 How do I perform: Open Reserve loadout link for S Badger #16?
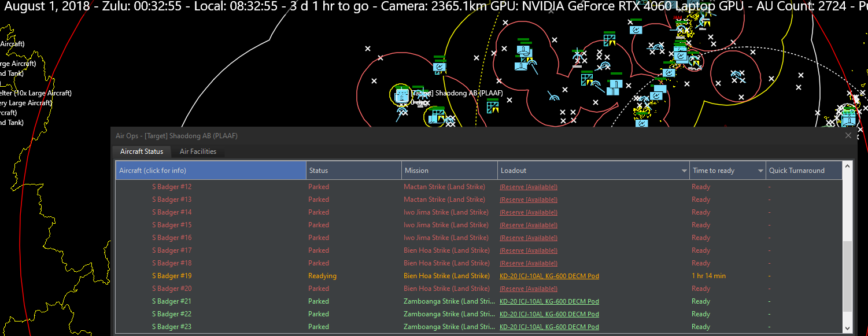(529, 238)
